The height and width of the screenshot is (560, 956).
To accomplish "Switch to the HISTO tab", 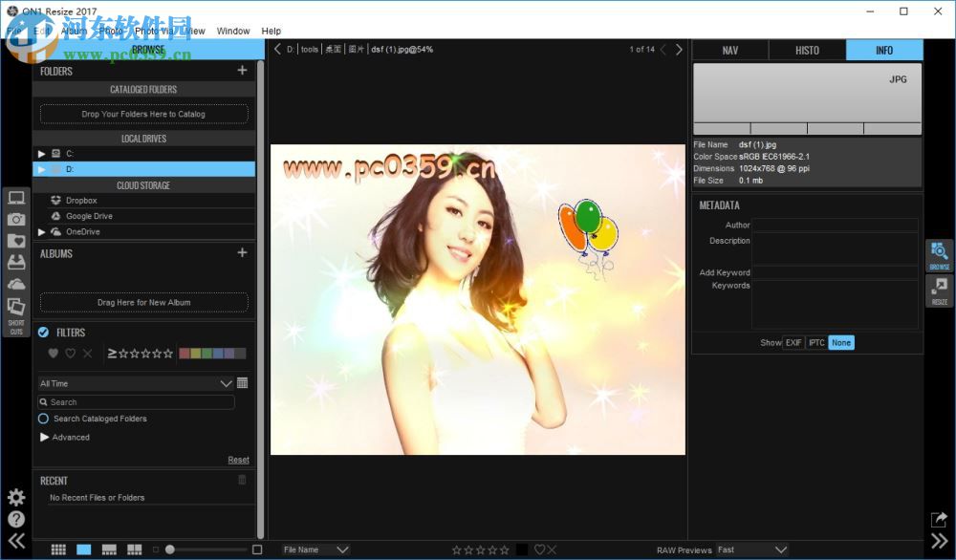I will point(807,49).
